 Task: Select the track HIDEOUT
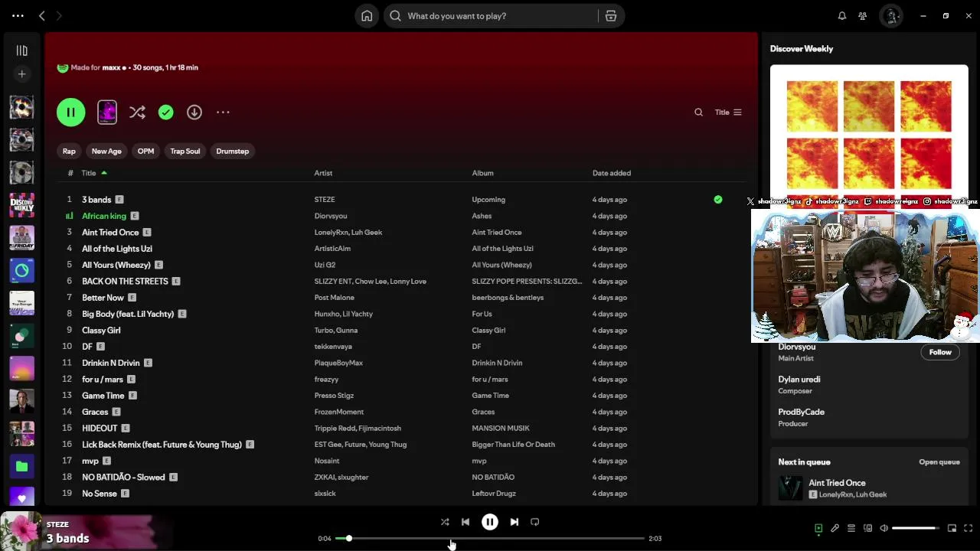100,429
